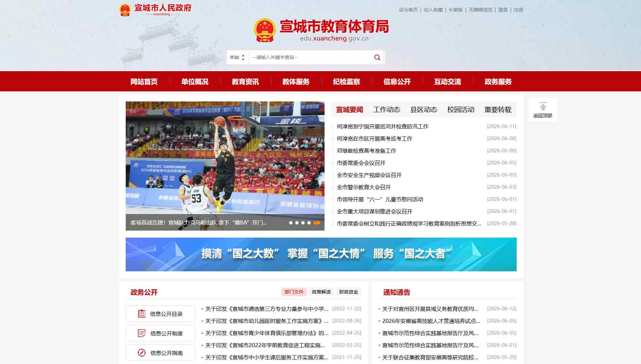Click the 政务公开 section heading
This screenshot has width=641, height=364.
[144, 292]
